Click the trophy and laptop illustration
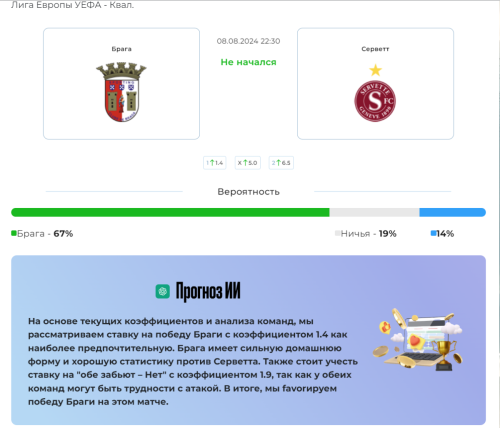The width and height of the screenshot is (500, 428). [x=418, y=339]
